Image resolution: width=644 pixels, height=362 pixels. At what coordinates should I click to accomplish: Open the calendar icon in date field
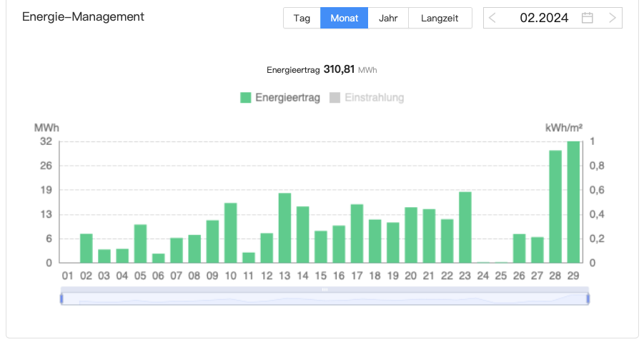point(588,18)
